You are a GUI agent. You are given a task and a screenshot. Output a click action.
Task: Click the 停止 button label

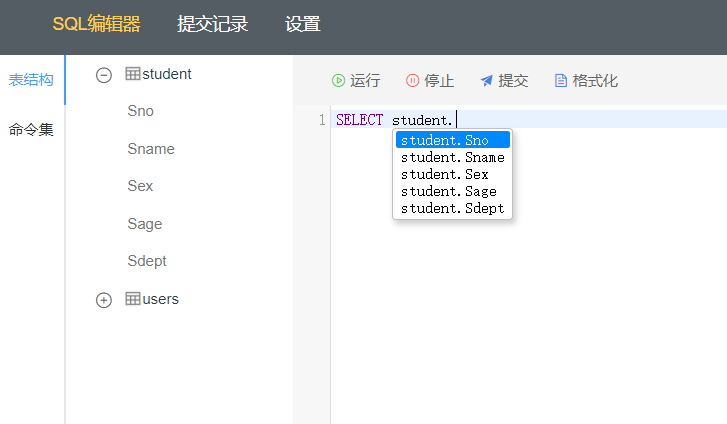pos(439,81)
